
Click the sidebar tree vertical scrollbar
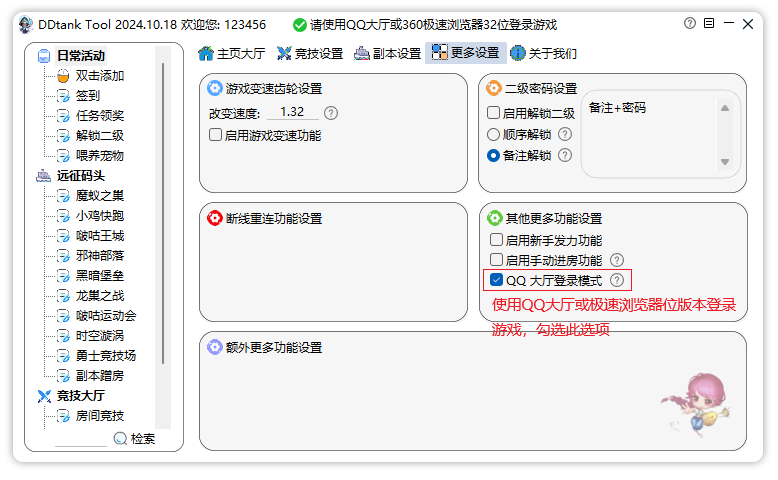pyautogui.click(x=163, y=213)
